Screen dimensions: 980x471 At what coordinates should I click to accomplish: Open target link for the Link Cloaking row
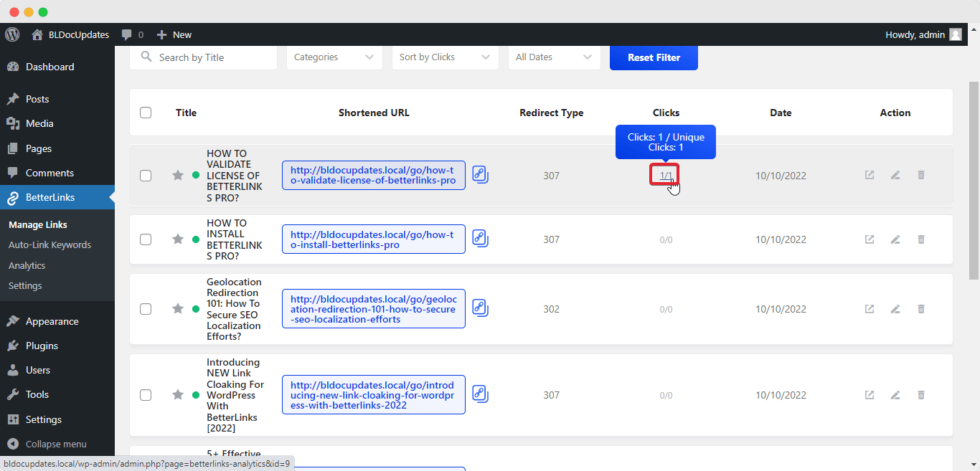coord(870,395)
